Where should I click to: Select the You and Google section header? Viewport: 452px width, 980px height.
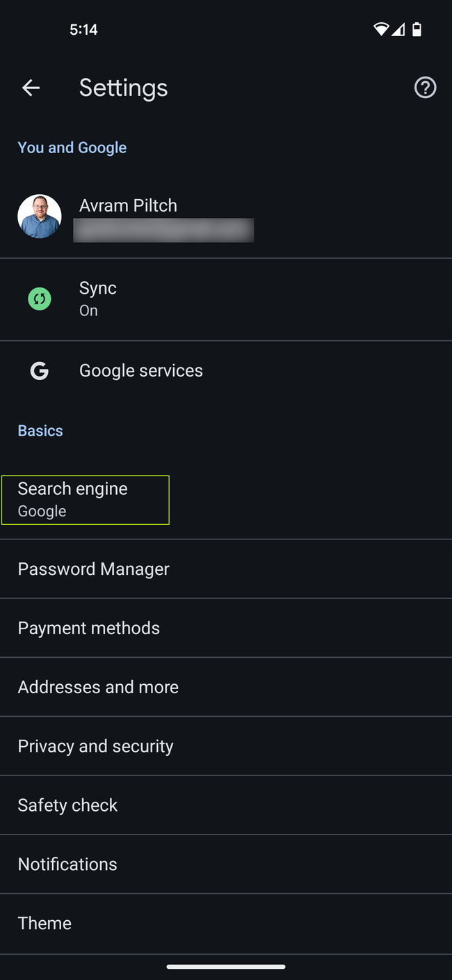click(72, 147)
